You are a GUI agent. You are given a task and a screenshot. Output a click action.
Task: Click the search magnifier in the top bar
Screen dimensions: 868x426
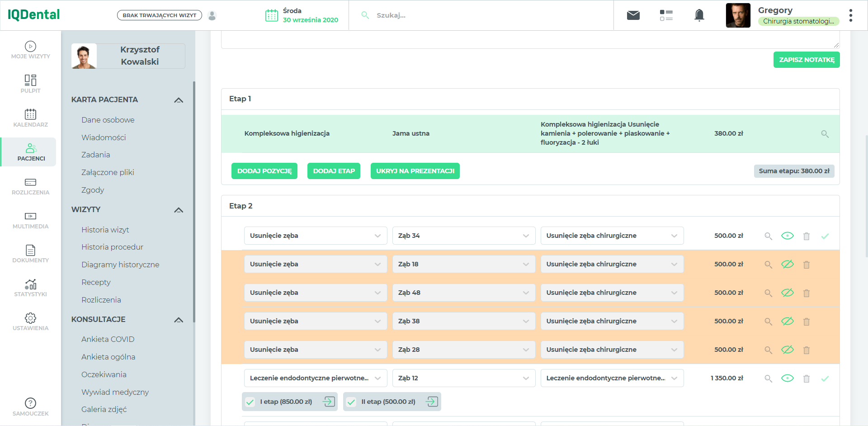[365, 15]
